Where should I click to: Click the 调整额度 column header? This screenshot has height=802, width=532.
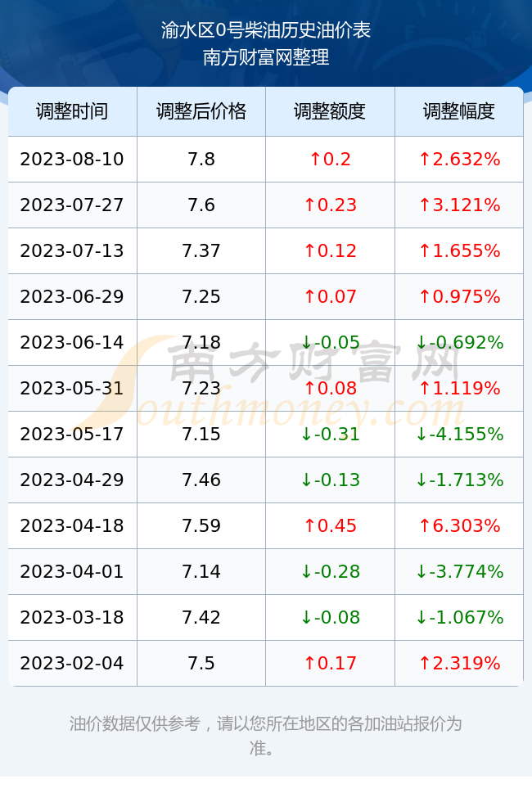330,111
